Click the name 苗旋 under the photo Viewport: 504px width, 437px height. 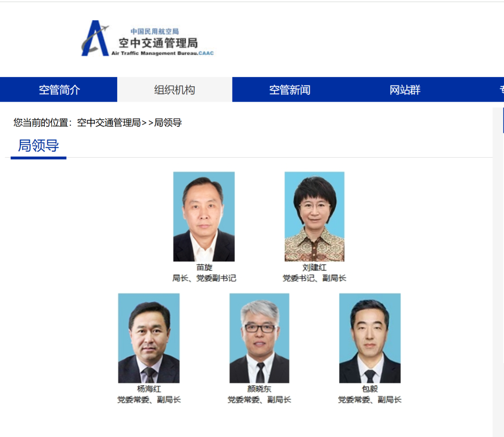pos(204,267)
